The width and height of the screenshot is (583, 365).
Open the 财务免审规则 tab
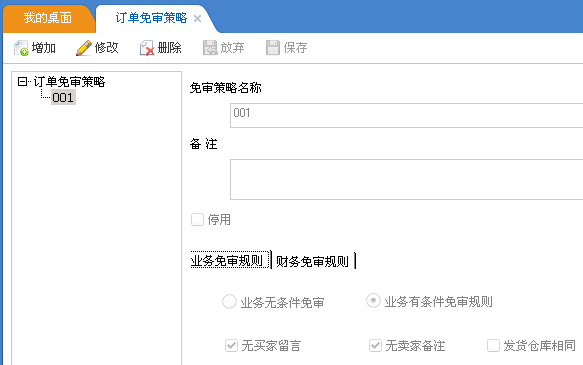pos(312,261)
